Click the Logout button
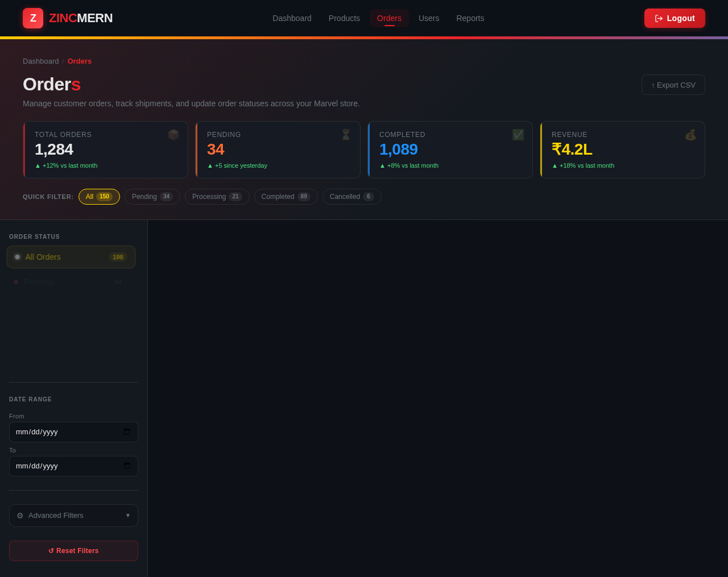 pyautogui.click(x=675, y=18)
